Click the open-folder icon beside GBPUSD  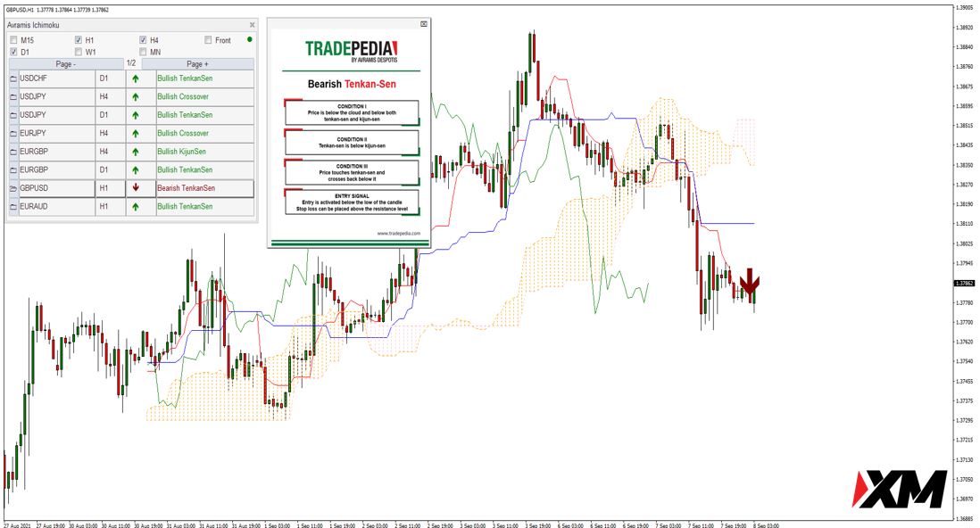[13, 188]
